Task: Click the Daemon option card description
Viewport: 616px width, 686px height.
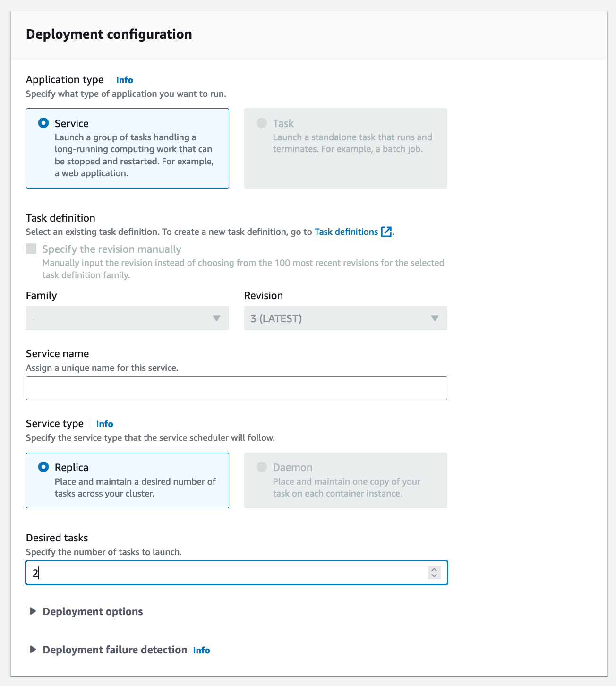Action: click(346, 488)
